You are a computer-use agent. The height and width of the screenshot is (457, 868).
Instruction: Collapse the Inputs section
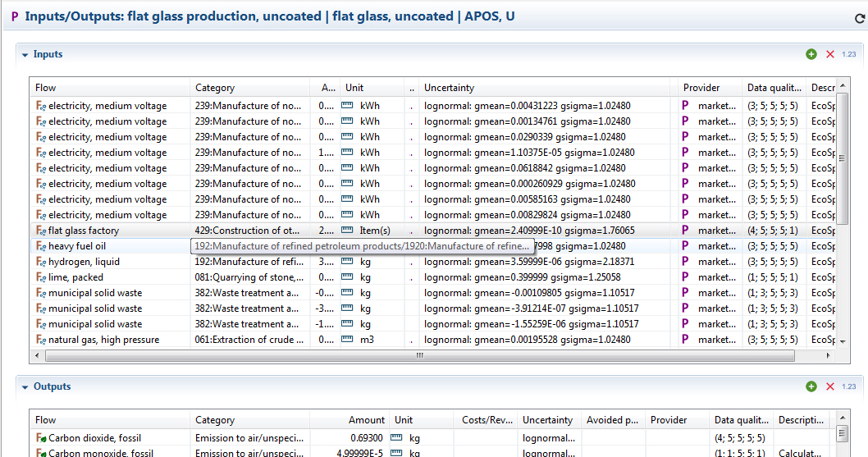(25, 55)
